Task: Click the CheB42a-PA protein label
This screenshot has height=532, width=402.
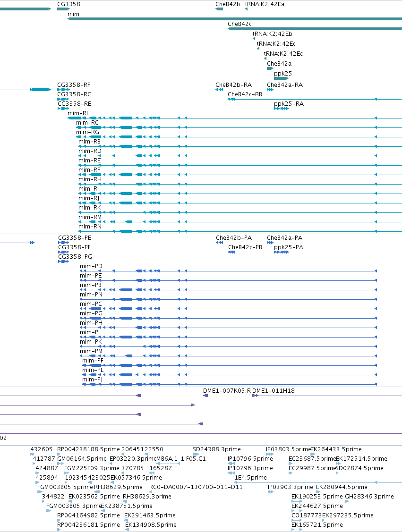Action: click(284, 238)
